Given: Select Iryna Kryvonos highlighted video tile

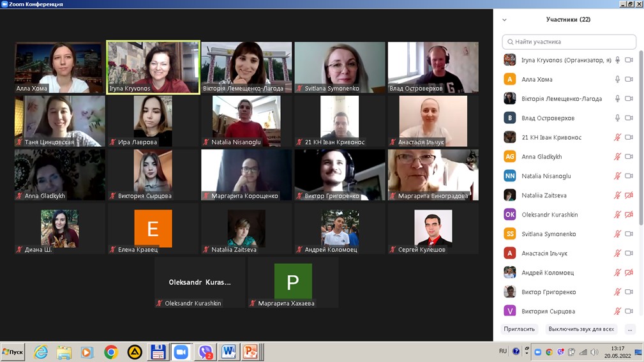Looking at the screenshot, I should click(153, 68).
